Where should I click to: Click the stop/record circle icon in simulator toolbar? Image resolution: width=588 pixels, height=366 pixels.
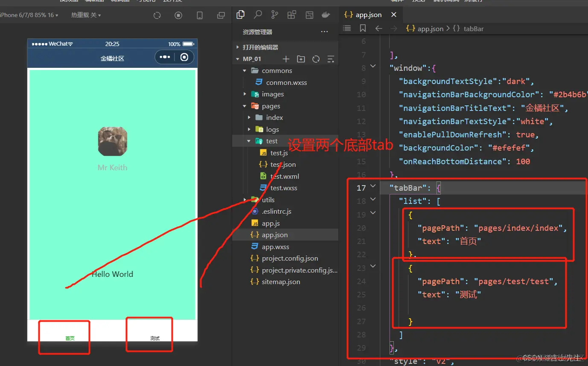point(178,15)
